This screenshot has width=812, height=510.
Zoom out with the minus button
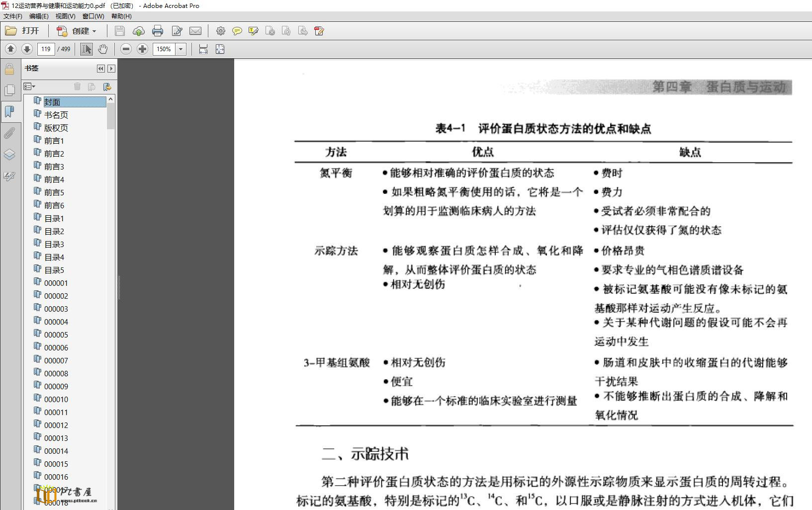coord(126,49)
